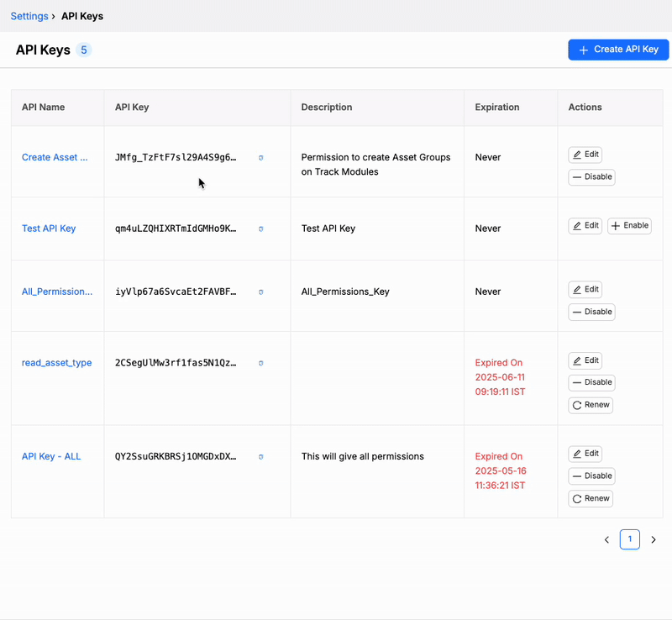Copy the All_Permissions API key
This screenshot has height=620, width=672.
[260, 292]
